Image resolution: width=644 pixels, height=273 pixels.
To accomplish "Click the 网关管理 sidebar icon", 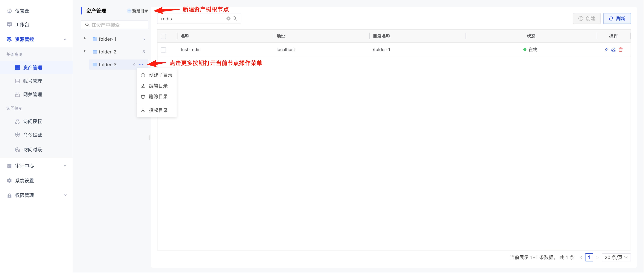I will tap(17, 95).
